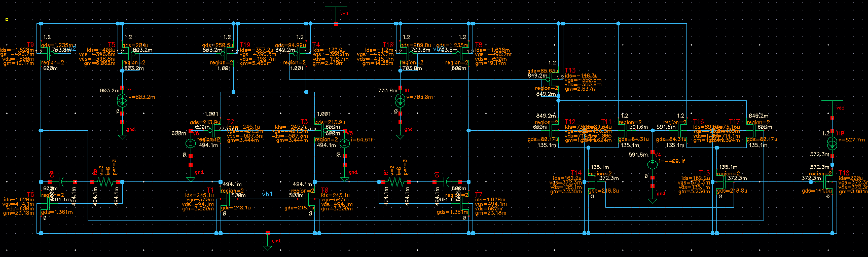Click the gds=250.5u value of T19
Image resolution: width=868 pixels, height=257 pixels.
[x=218, y=46]
